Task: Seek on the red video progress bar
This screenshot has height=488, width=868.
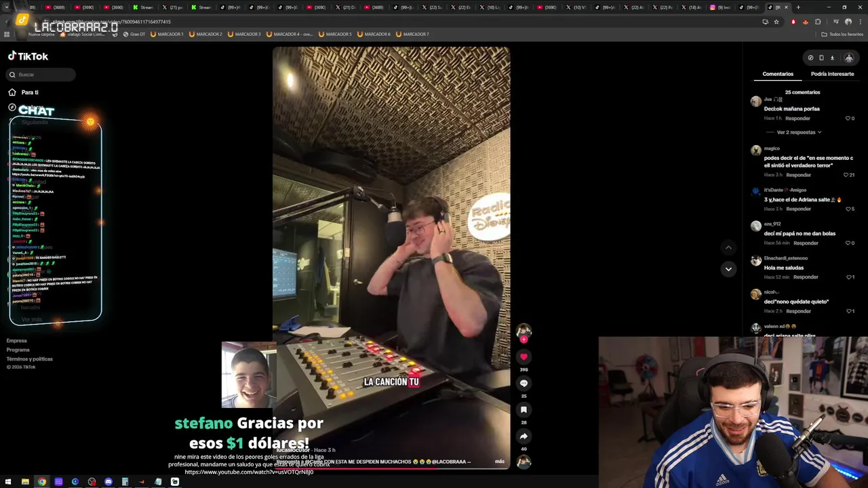Action: (x=391, y=468)
